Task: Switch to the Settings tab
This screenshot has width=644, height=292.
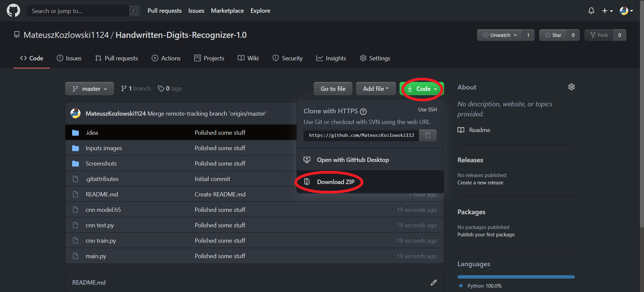Action: tap(375, 58)
